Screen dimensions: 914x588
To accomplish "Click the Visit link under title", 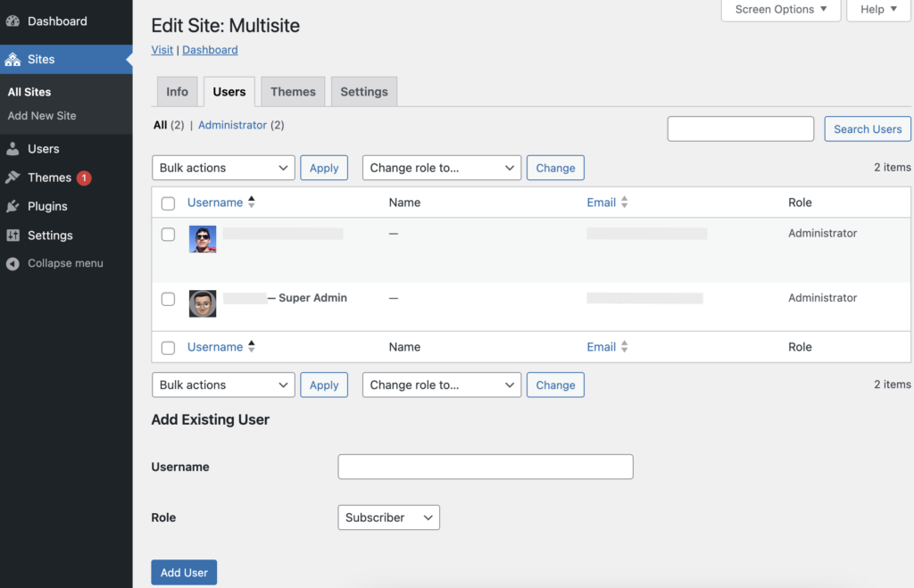I will tap(162, 50).
